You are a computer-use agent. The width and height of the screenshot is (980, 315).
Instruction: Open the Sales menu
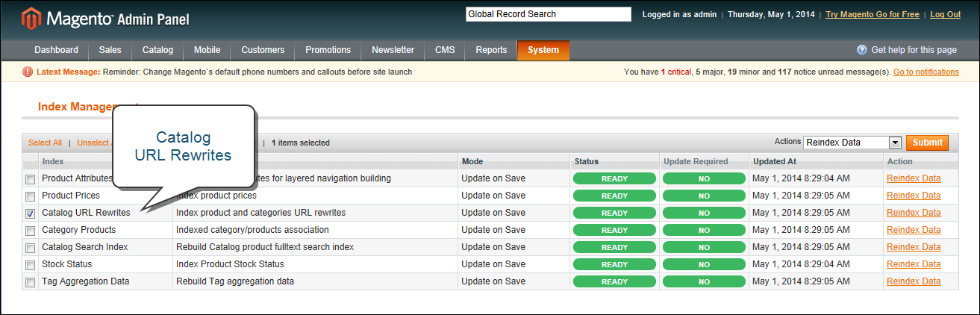click(110, 50)
